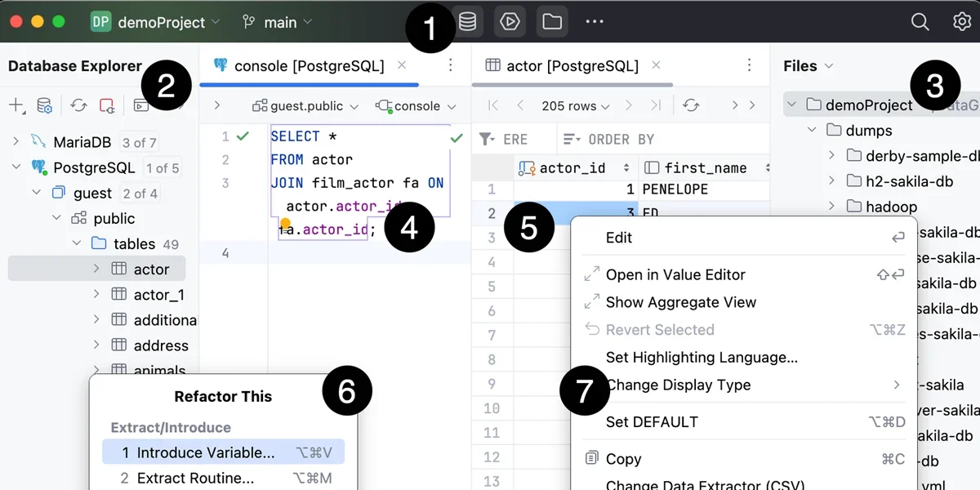Close the console [PostgreSQL] tab
This screenshot has height=490, width=980.
402,65
